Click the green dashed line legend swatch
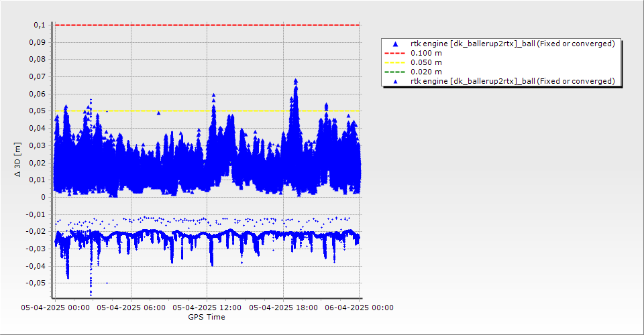The width and height of the screenshot is (644, 335). (395, 72)
